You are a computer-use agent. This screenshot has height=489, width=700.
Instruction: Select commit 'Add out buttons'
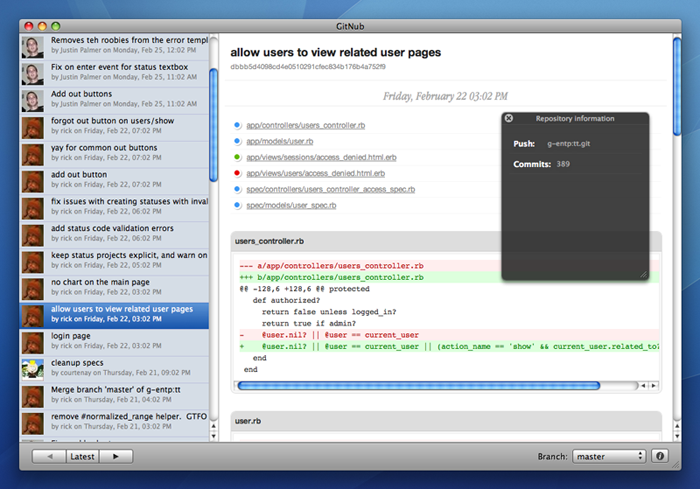(x=114, y=100)
